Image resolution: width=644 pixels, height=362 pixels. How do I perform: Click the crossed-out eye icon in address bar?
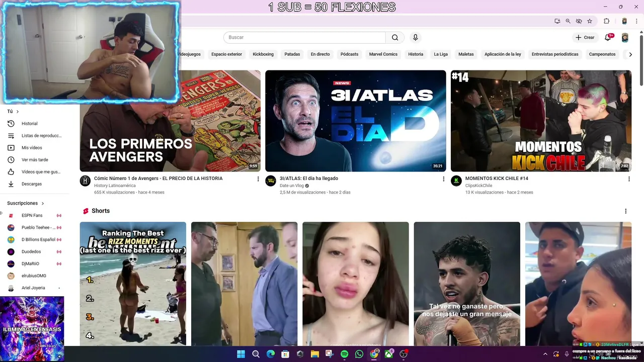point(579,21)
